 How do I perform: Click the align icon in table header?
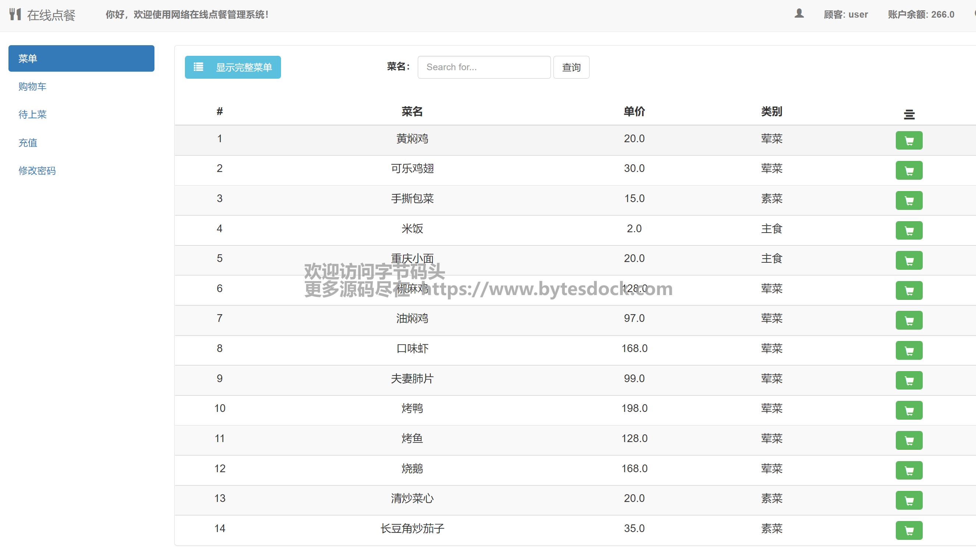pyautogui.click(x=909, y=114)
